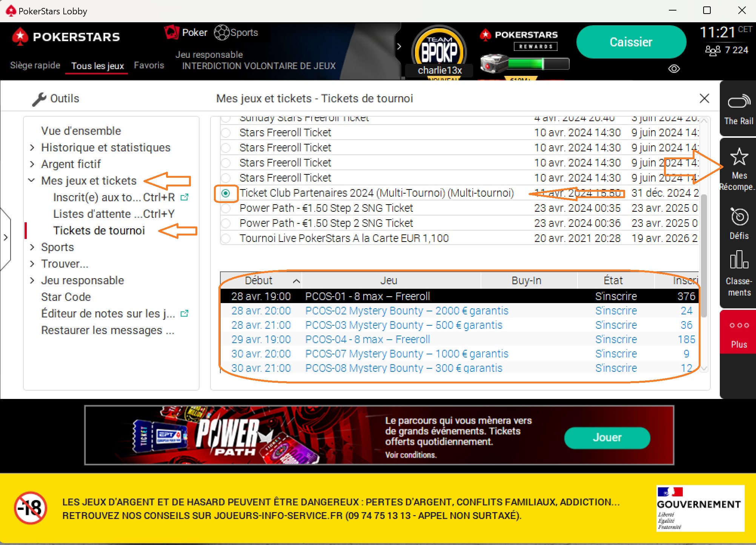
Task: Click the Outils wrench icon
Action: click(x=39, y=99)
